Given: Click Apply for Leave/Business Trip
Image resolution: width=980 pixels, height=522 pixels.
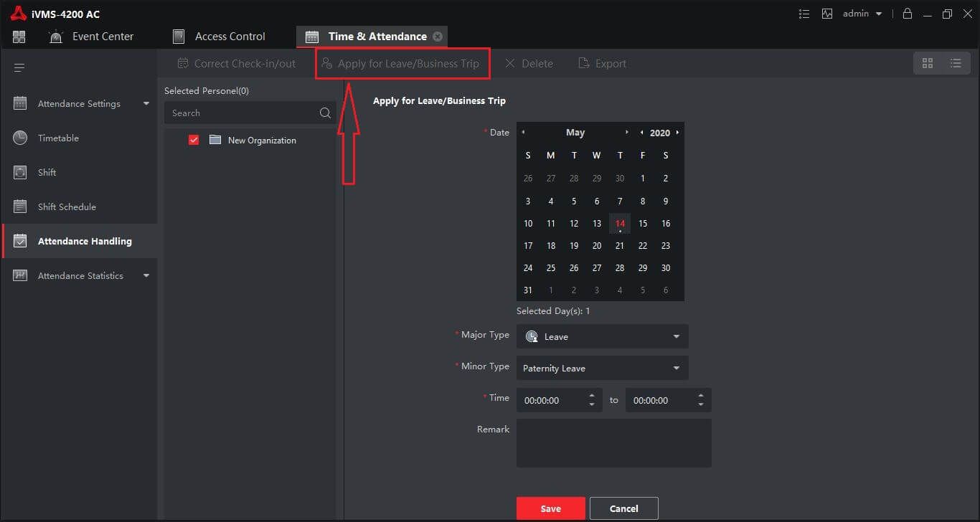Looking at the screenshot, I should 400,63.
